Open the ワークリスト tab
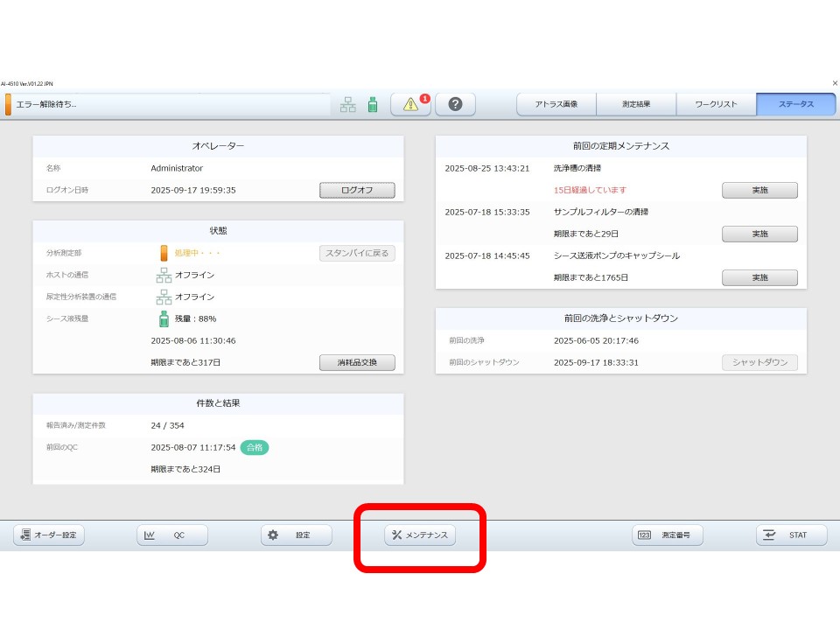The image size is (840, 630). [716, 104]
